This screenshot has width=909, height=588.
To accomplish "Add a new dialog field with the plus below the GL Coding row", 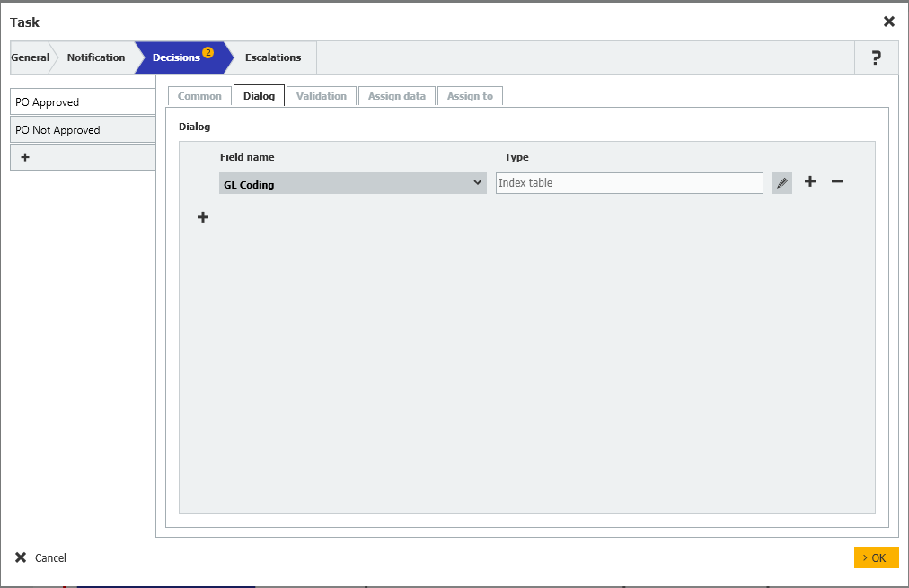I will point(203,217).
